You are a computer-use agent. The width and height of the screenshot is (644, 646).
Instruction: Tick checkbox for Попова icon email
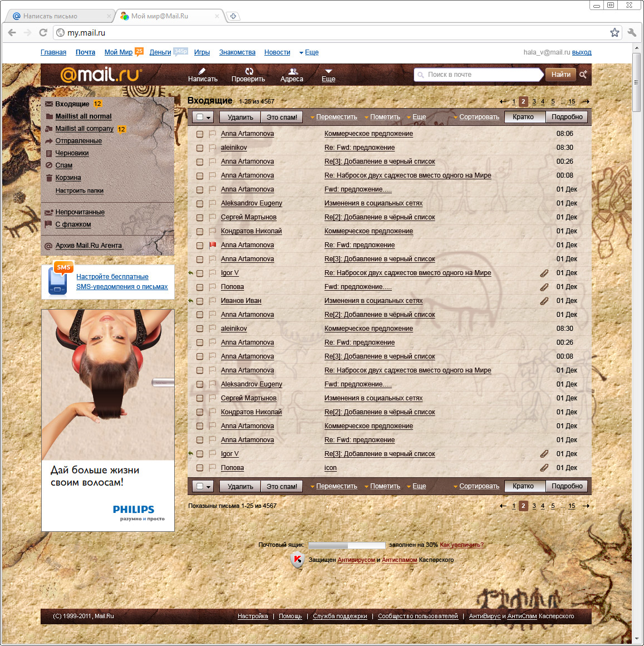[200, 468]
